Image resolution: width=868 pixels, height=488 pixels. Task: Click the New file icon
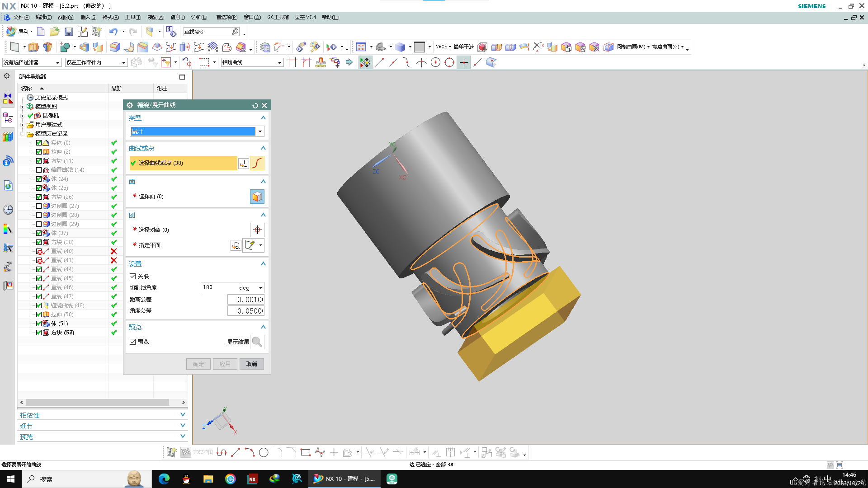coord(41,32)
